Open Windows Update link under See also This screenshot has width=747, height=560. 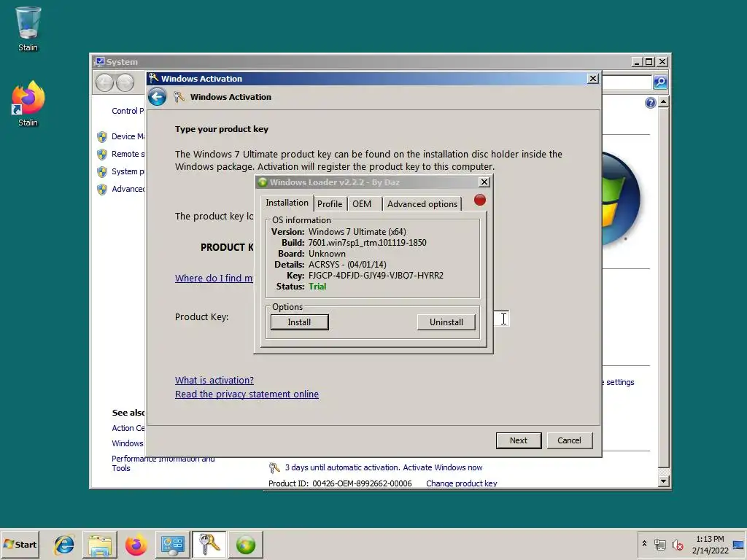coord(127,443)
